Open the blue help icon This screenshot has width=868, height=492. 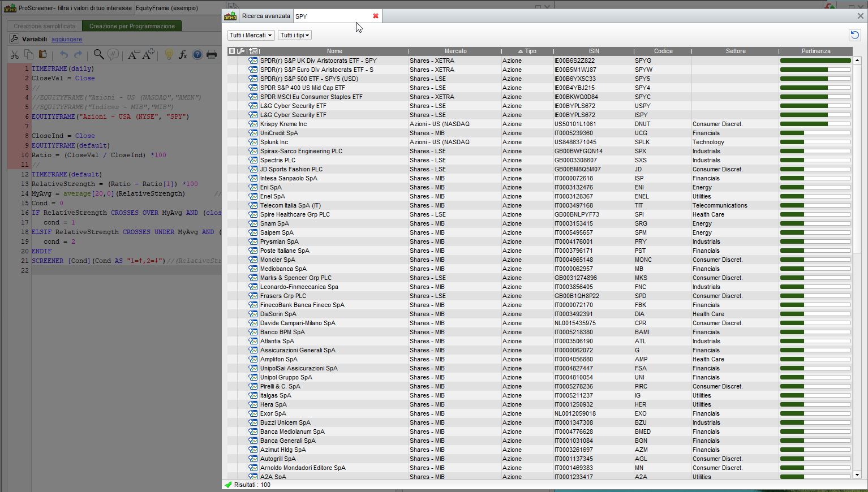tap(197, 54)
